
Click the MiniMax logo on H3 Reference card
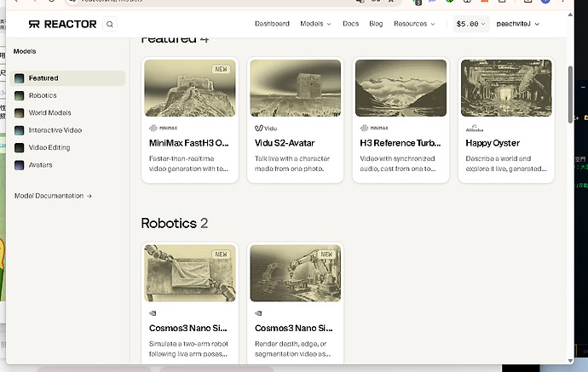374,129
